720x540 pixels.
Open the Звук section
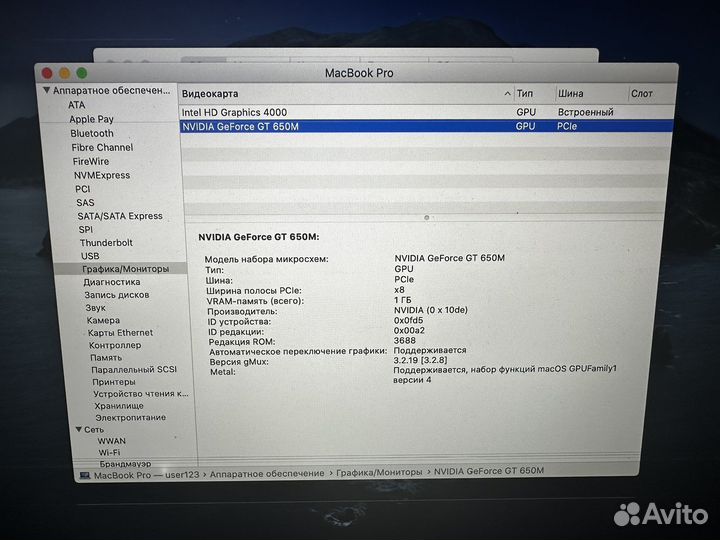pyautogui.click(x=96, y=308)
